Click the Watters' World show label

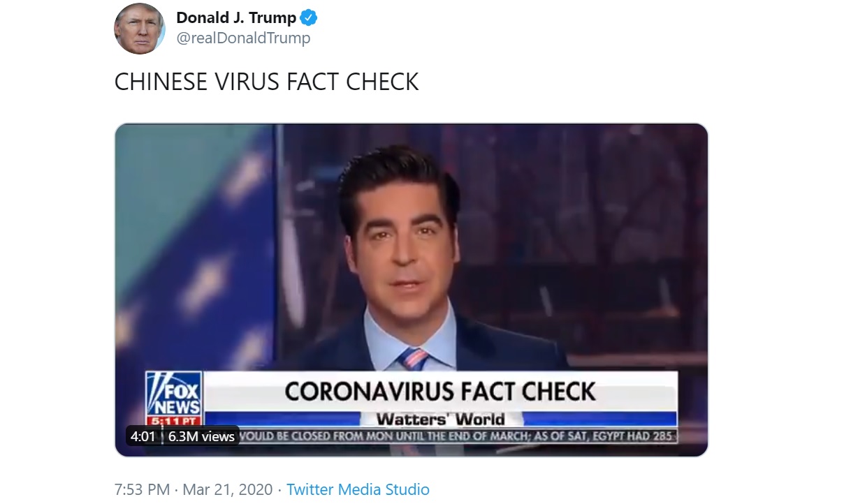(x=440, y=420)
